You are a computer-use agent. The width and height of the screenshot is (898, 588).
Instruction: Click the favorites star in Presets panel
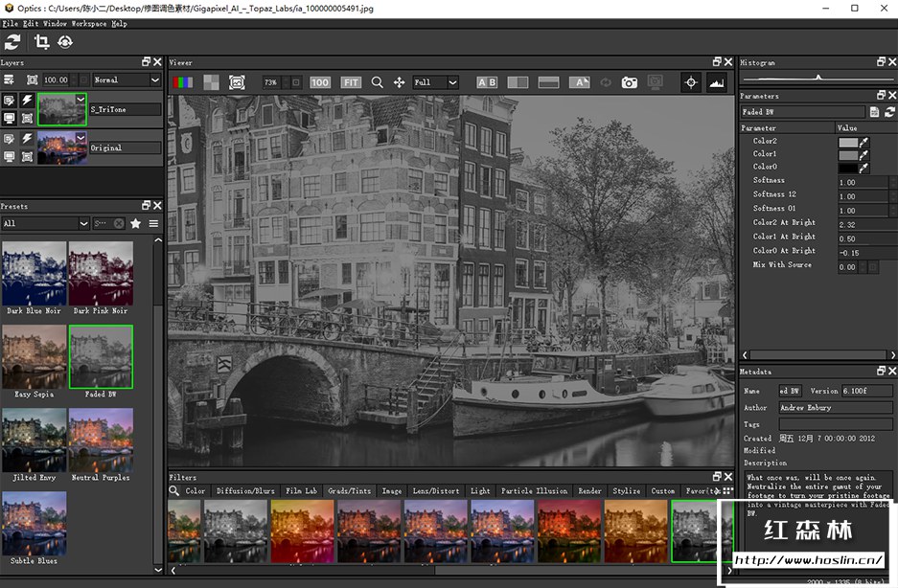(136, 223)
